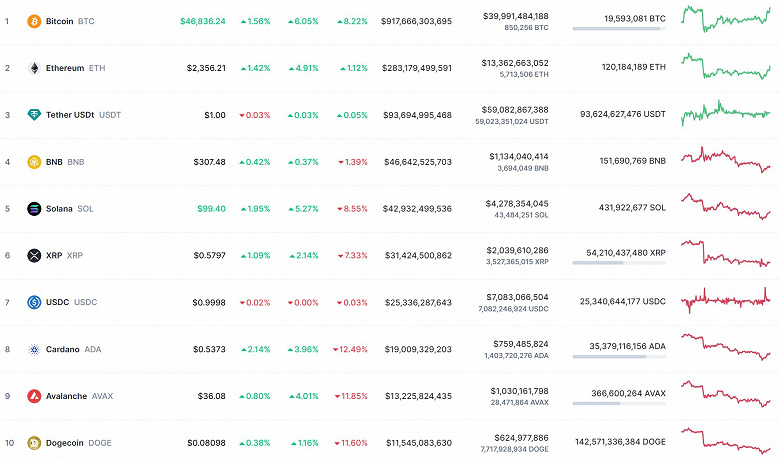Open Bitcoin's 7-day price sparkline chart
This screenshot has width=780, height=459.
pyautogui.click(x=725, y=19)
